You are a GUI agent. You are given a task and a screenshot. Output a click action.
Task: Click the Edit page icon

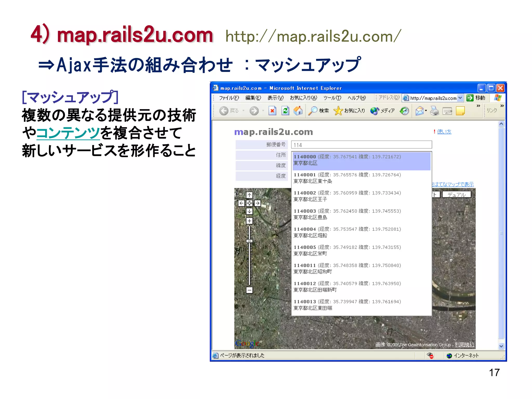[x=447, y=111]
